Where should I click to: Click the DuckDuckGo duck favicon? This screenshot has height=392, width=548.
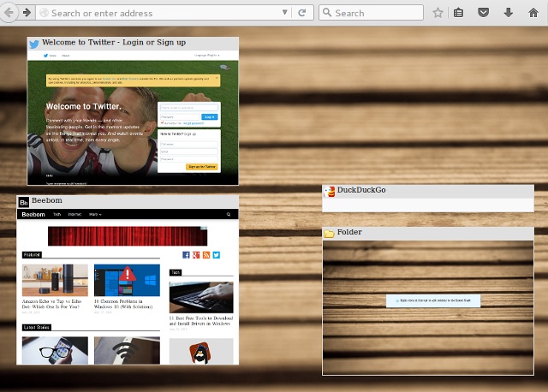coord(329,192)
